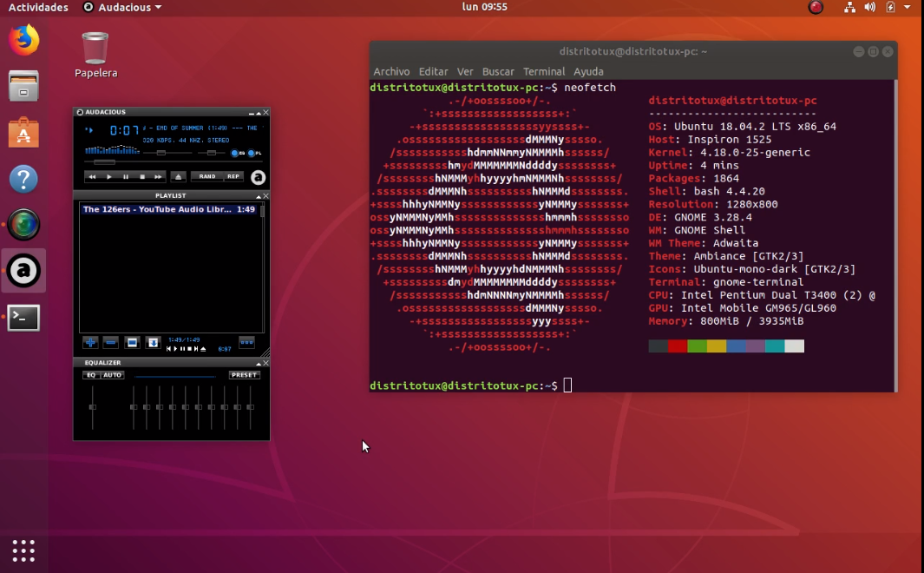Screen dimensions: 924x573
Task: Open the playlist list menu with three squares
Action: 247,342
